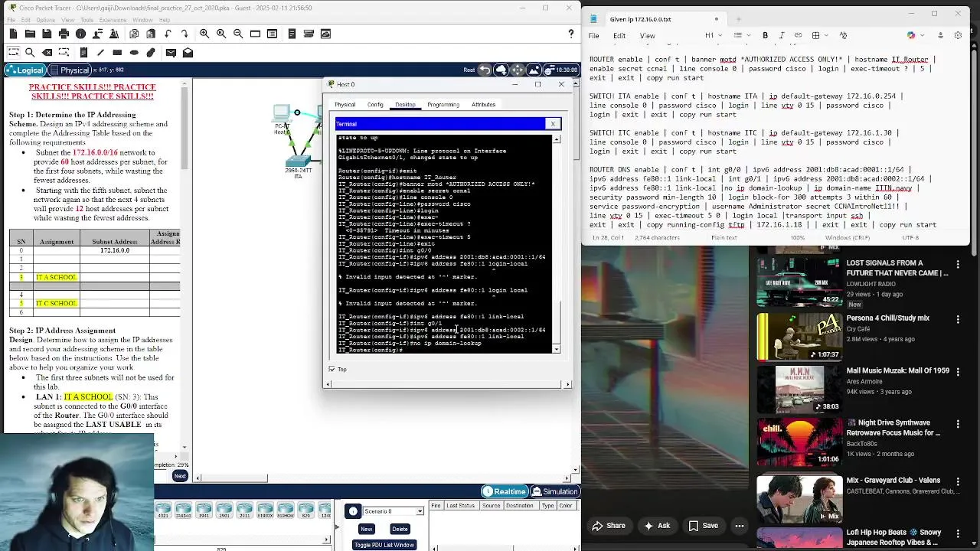Open the Notepad File menu
Viewport: 980px width, 551px height.
click(593, 35)
